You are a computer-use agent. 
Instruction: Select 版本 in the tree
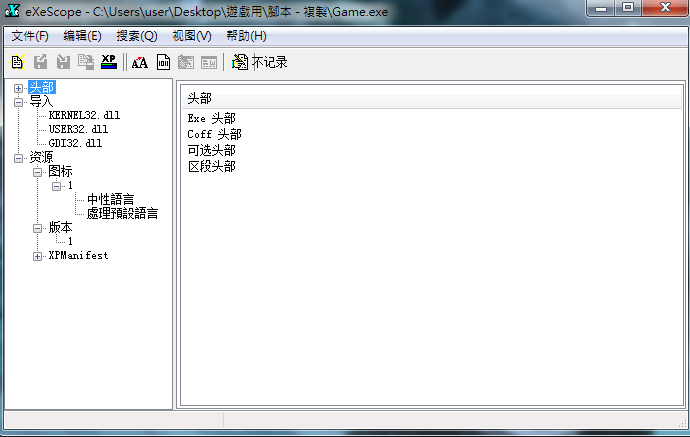(60, 227)
